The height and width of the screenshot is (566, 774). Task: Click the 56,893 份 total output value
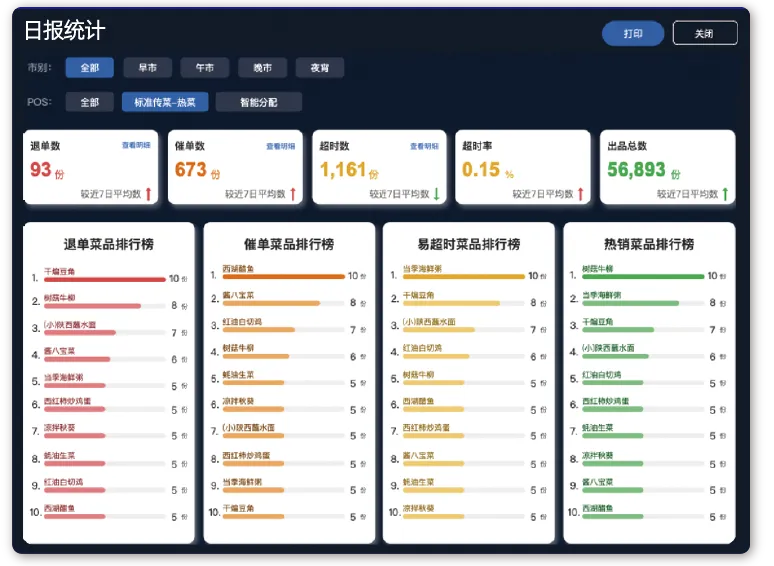tap(644, 170)
